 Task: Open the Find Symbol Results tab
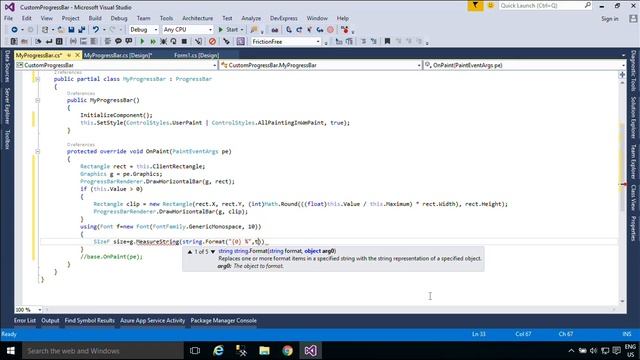pos(89,321)
